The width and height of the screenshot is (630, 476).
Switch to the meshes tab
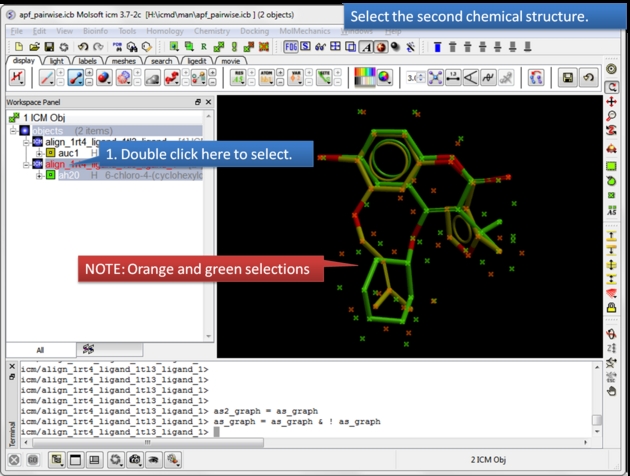click(123, 61)
